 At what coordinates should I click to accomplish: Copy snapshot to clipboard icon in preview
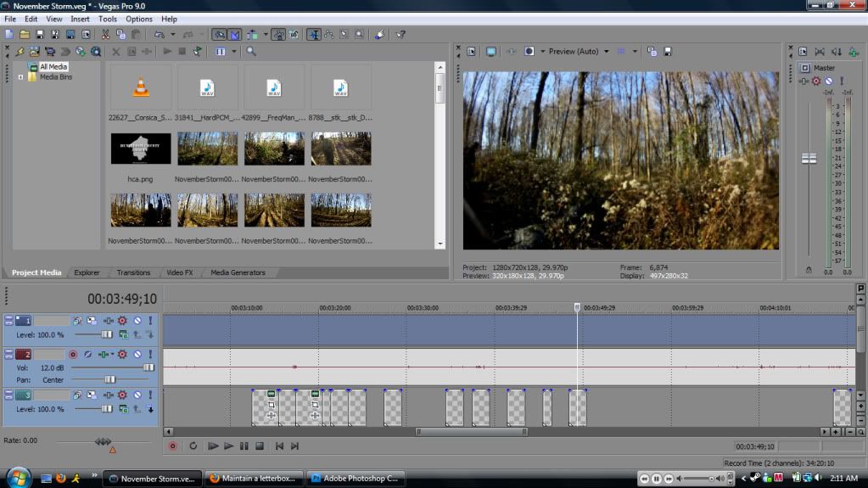point(652,52)
